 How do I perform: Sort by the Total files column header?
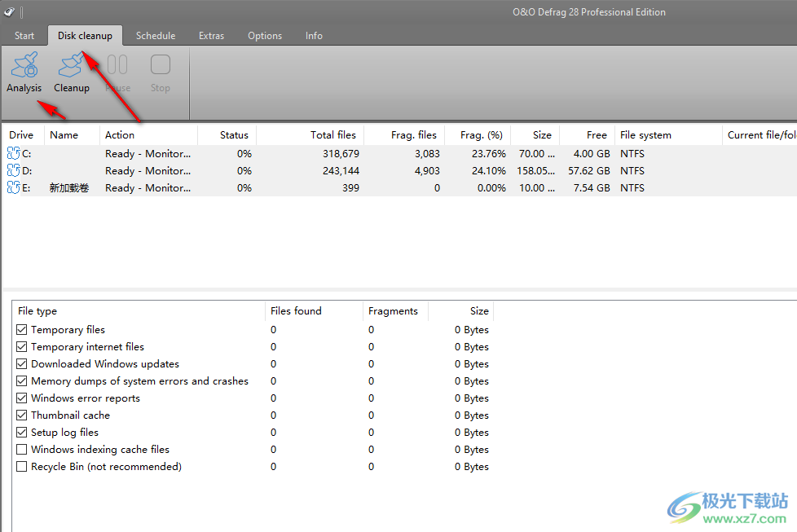tap(332, 135)
